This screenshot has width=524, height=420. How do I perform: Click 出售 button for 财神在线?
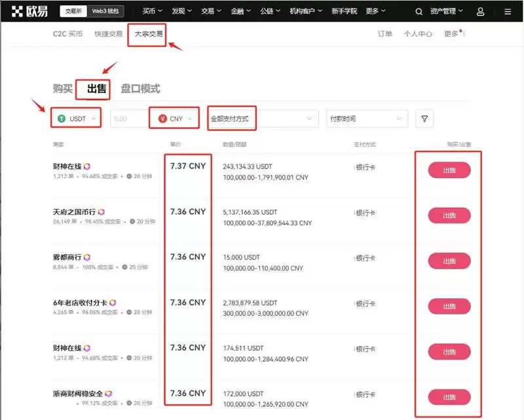click(449, 169)
